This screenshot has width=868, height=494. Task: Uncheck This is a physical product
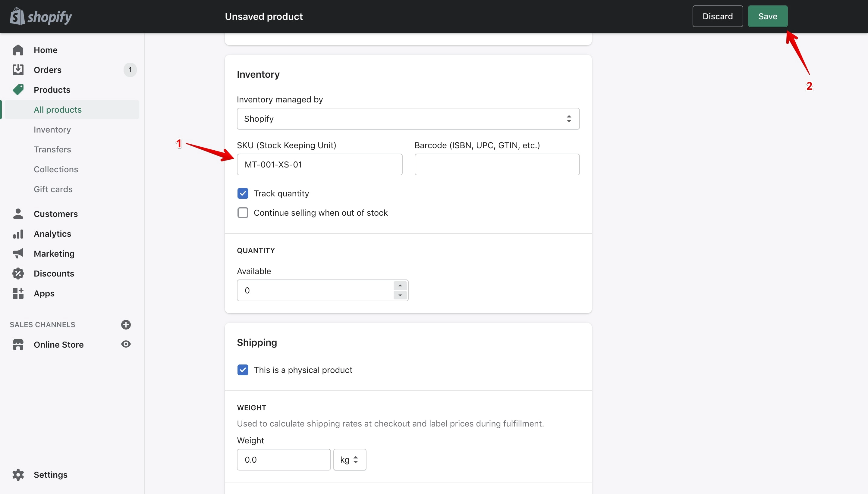[243, 370]
